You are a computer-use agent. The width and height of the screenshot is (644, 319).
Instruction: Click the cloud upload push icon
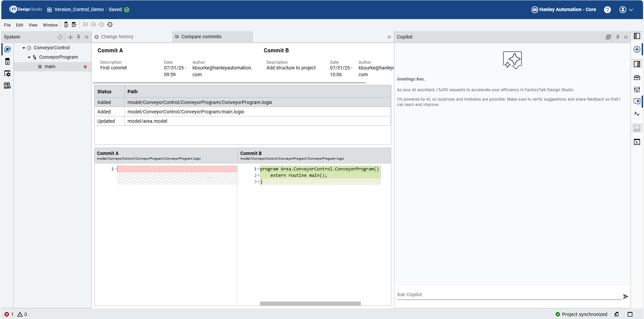(93, 24)
